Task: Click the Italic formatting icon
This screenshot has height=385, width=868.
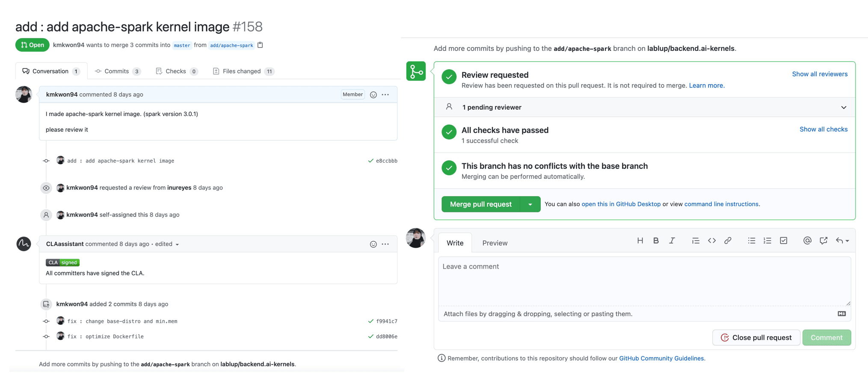Action: (672, 241)
